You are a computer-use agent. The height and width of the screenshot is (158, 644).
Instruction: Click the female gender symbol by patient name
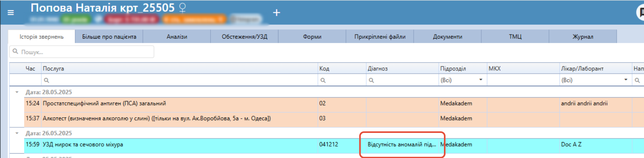182,8
